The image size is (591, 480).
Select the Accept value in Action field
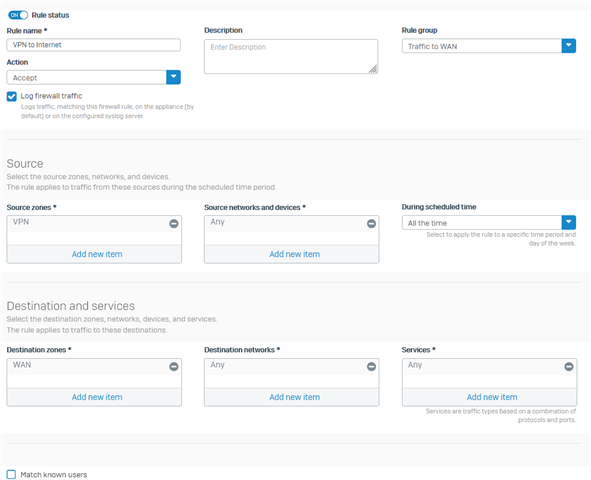(x=87, y=78)
